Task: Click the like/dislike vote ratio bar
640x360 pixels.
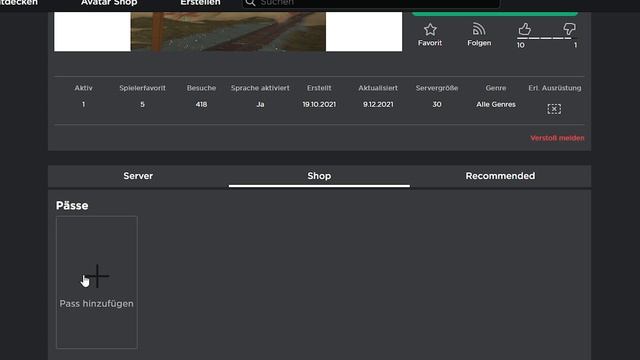Action: click(546, 38)
